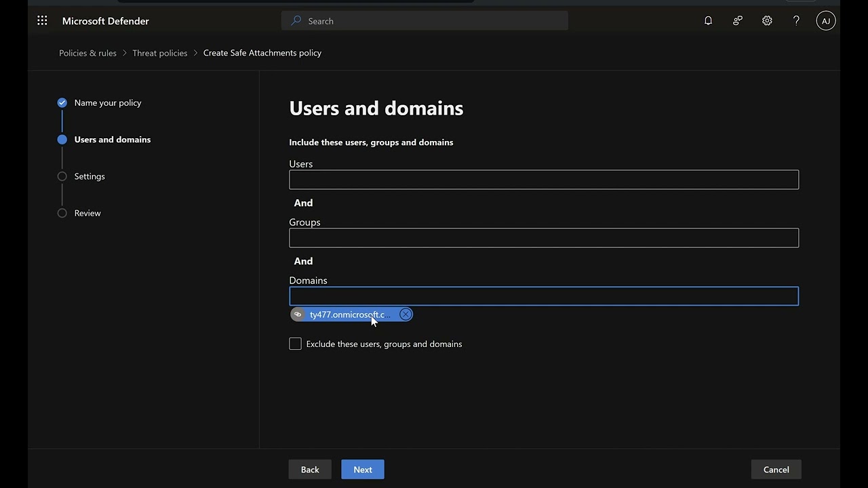Image resolution: width=868 pixels, height=488 pixels.
Task: Click in the Search box
Action: point(425,21)
